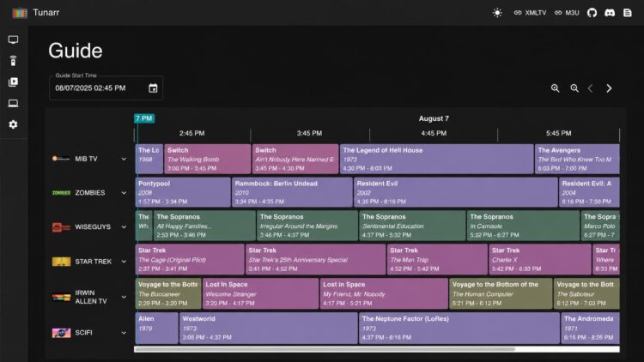This screenshot has width=644, height=362.
Task: Click the MIB TV channel logo
Action: [x=61, y=159]
